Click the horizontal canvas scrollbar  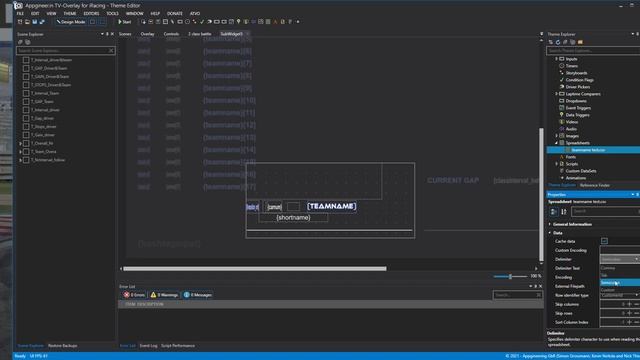[255, 269]
